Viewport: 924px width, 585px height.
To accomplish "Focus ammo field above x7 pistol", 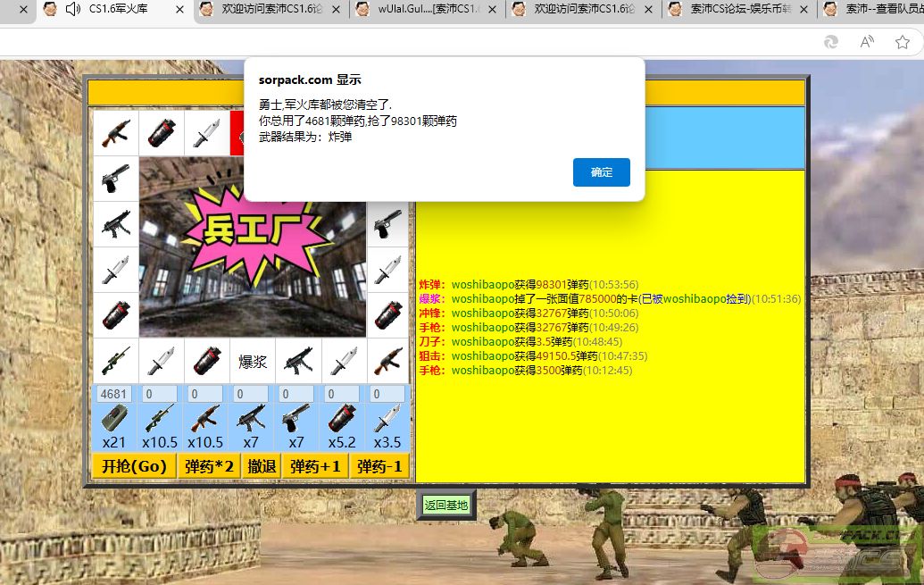I will click(x=296, y=394).
